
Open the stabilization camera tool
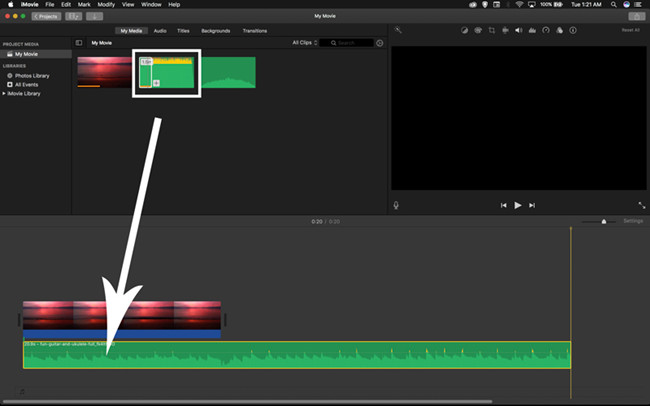point(505,30)
